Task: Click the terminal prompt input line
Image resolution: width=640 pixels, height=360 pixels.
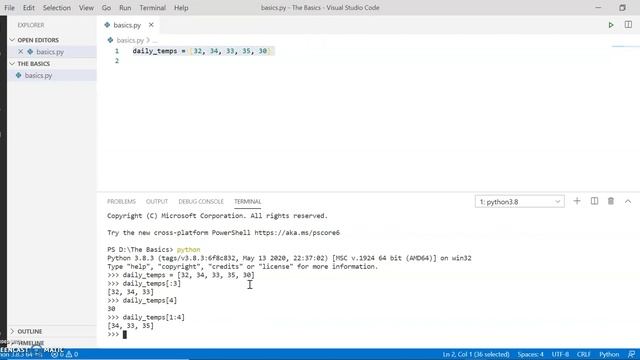Action: coord(117,334)
